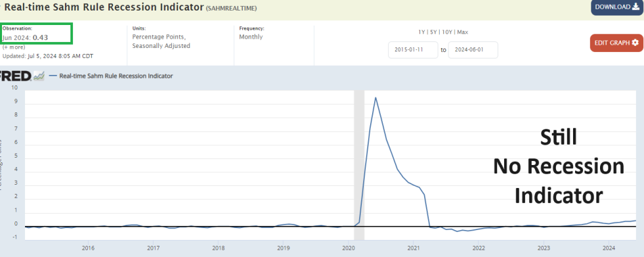Click the FRED logo chart icon
This screenshot has height=257, width=644.
pos(39,76)
